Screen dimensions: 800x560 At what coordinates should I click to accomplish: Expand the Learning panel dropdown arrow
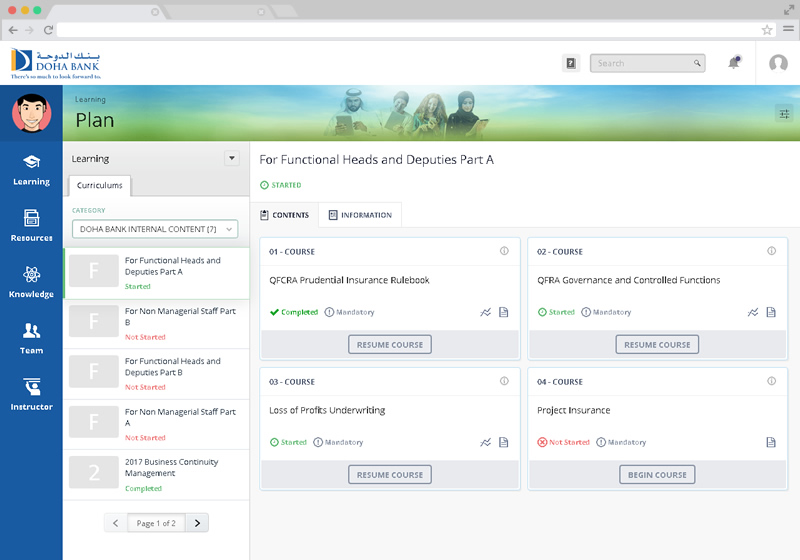pos(232,158)
